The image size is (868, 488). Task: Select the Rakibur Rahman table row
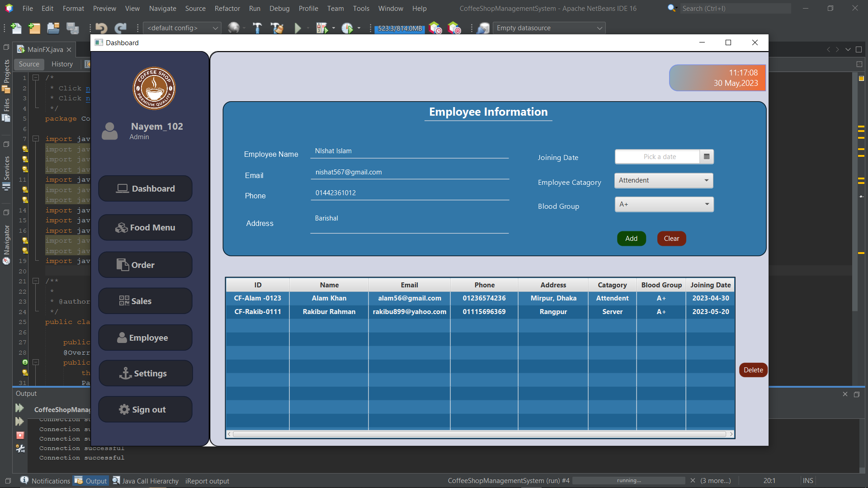point(329,311)
